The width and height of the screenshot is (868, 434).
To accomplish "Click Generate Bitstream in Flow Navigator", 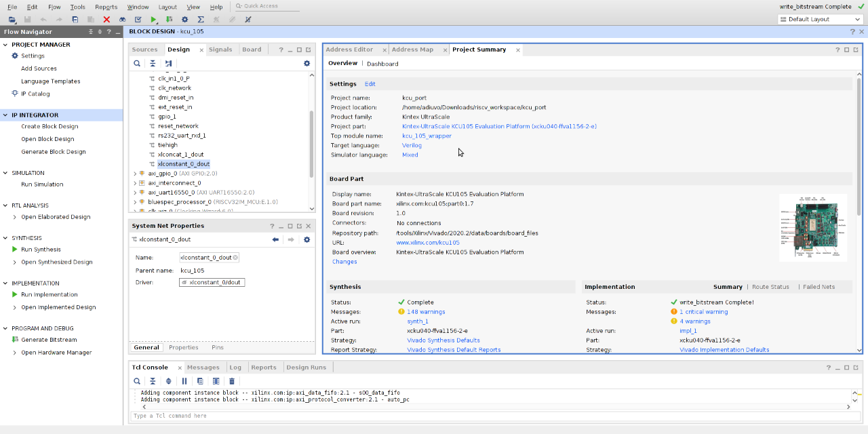I will (49, 340).
